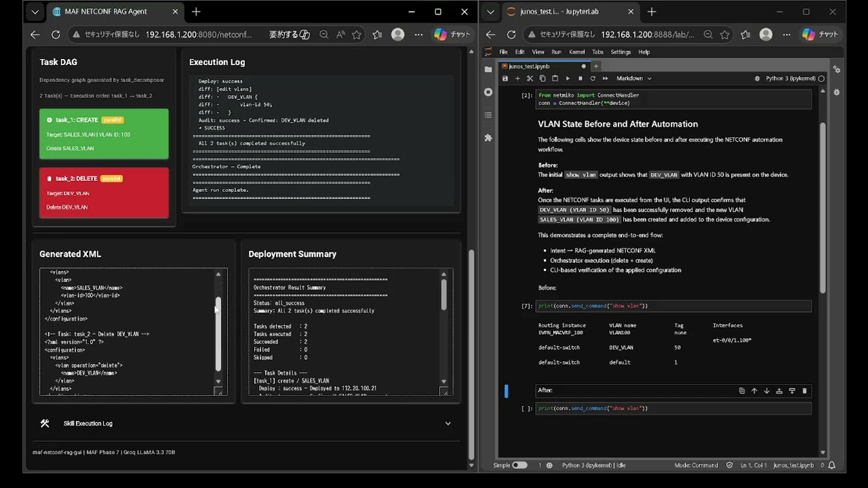This screenshot has width=868, height=488.
Task: Open the Tabs menu in JupyterLab
Action: tap(597, 52)
